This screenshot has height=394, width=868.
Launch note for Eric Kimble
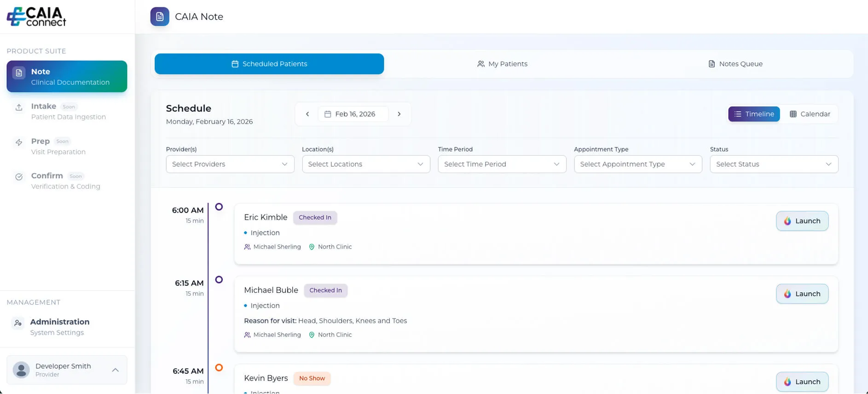[802, 221]
